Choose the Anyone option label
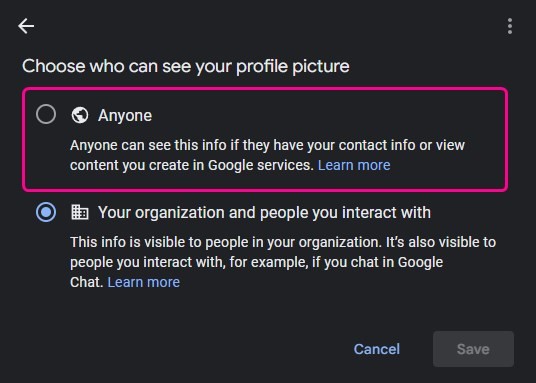536x383 pixels. pos(125,115)
